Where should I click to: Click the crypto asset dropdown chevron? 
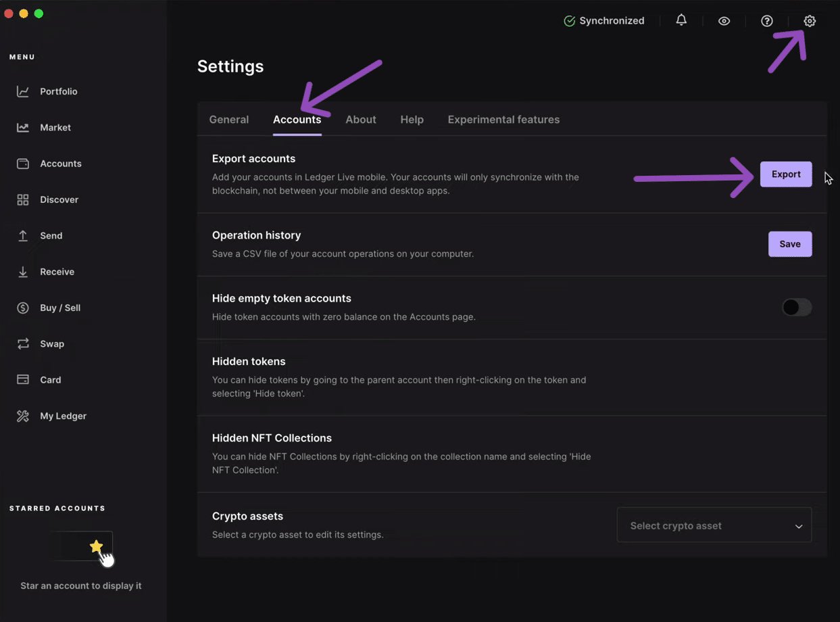(x=799, y=526)
